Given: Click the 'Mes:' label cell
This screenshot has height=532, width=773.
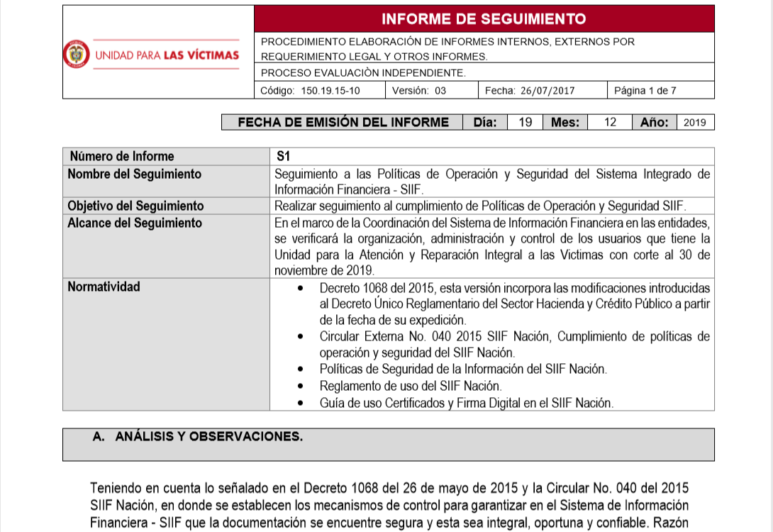Looking at the screenshot, I should (x=565, y=122).
